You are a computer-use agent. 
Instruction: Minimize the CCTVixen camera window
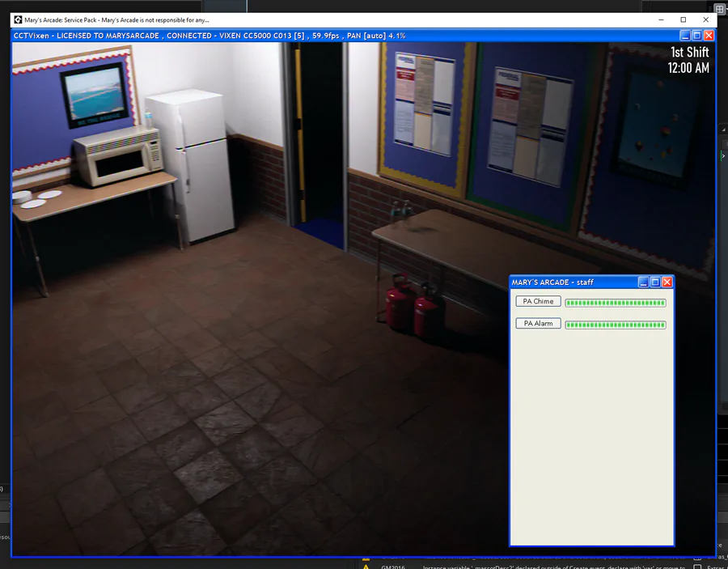coord(685,36)
